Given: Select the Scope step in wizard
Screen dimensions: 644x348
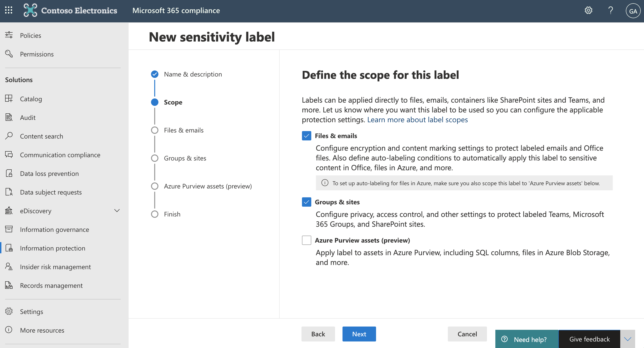Looking at the screenshot, I should click(x=173, y=102).
